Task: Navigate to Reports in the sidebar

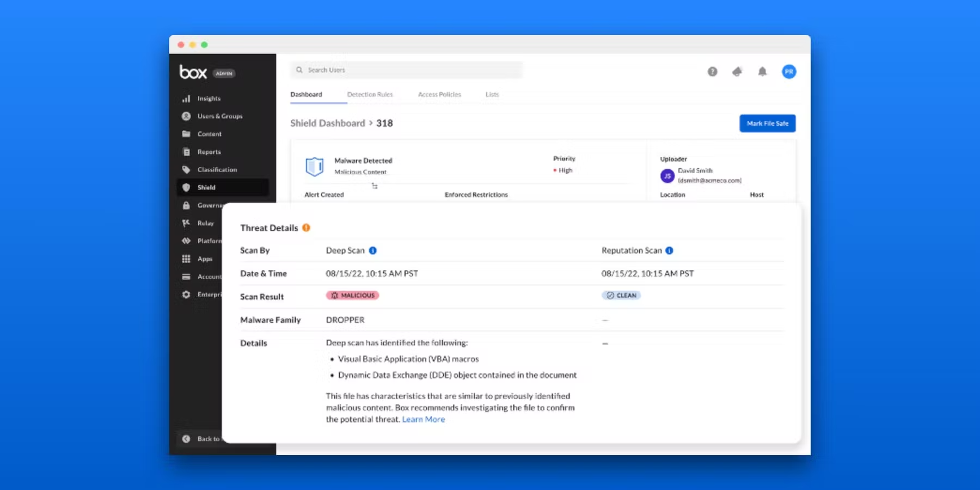Action: pyautogui.click(x=209, y=152)
